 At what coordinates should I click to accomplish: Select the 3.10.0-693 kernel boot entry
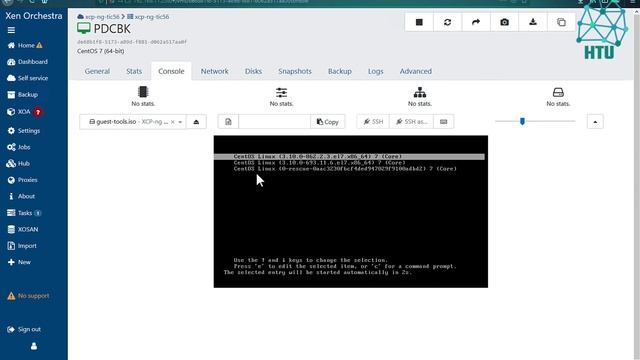pos(319,162)
